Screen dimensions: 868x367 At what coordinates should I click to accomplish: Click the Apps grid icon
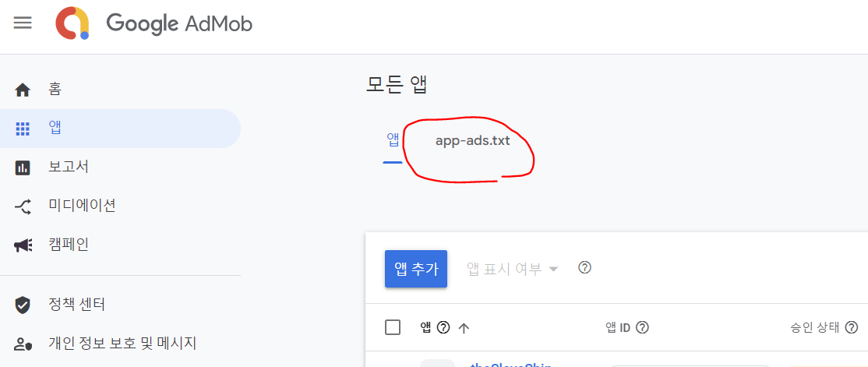22,129
